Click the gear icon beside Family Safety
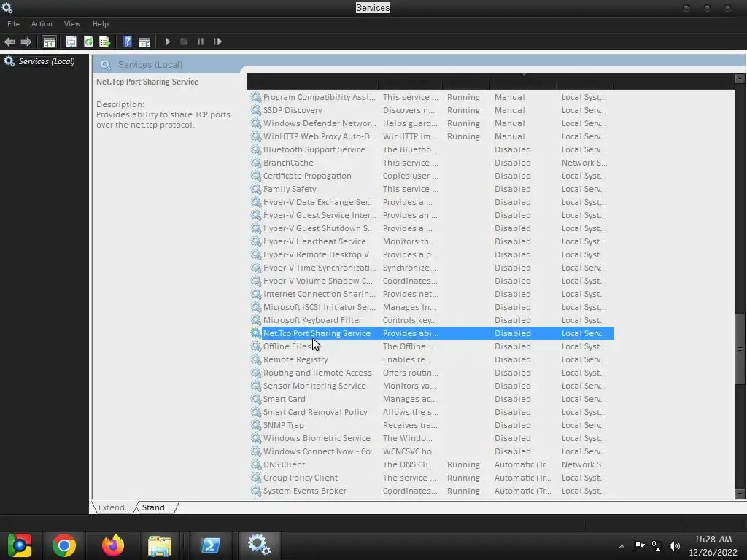This screenshot has width=747, height=560. coord(256,189)
